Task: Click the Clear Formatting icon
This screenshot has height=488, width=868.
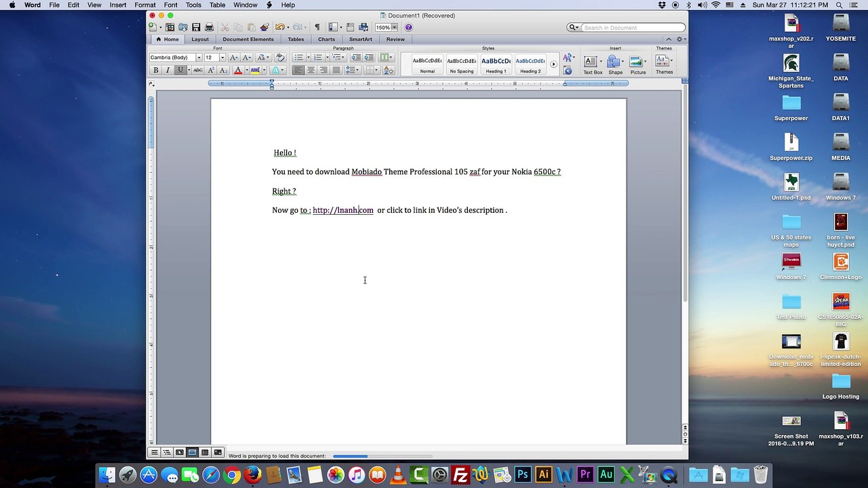Action: pyautogui.click(x=280, y=58)
